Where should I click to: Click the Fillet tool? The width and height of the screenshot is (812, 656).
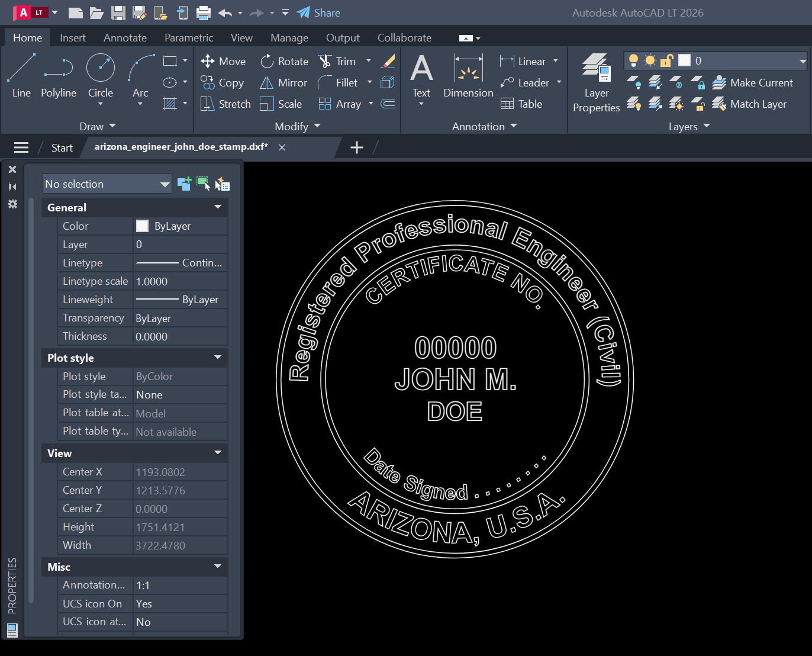pos(338,82)
